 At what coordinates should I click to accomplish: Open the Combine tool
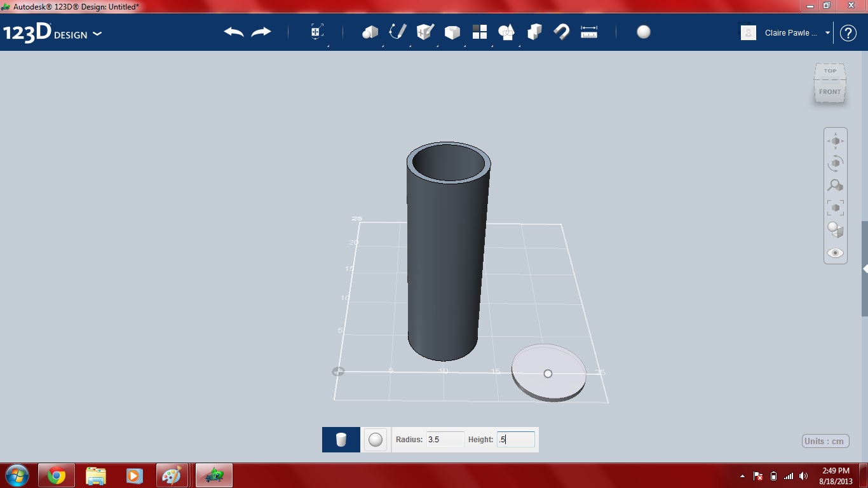pyautogui.click(x=534, y=32)
